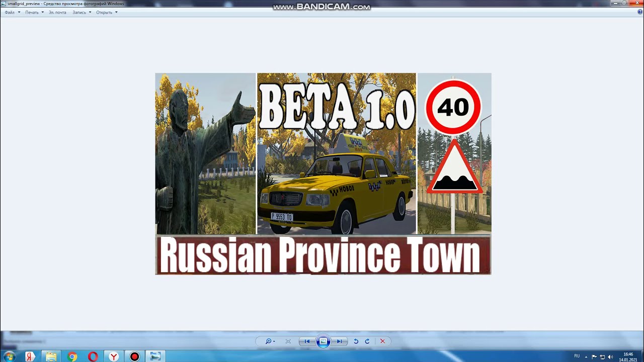
Task: Go to the previous photo
Action: pyautogui.click(x=307, y=341)
